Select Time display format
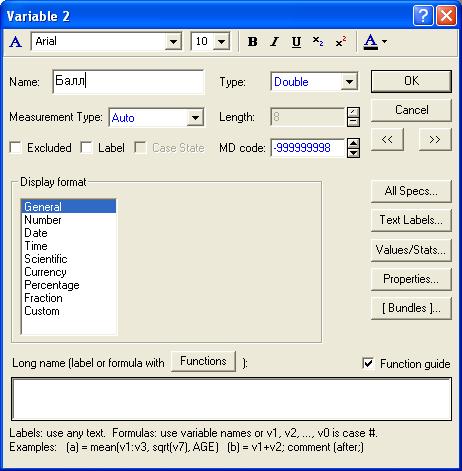This screenshot has height=471, width=462. (x=69, y=246)
